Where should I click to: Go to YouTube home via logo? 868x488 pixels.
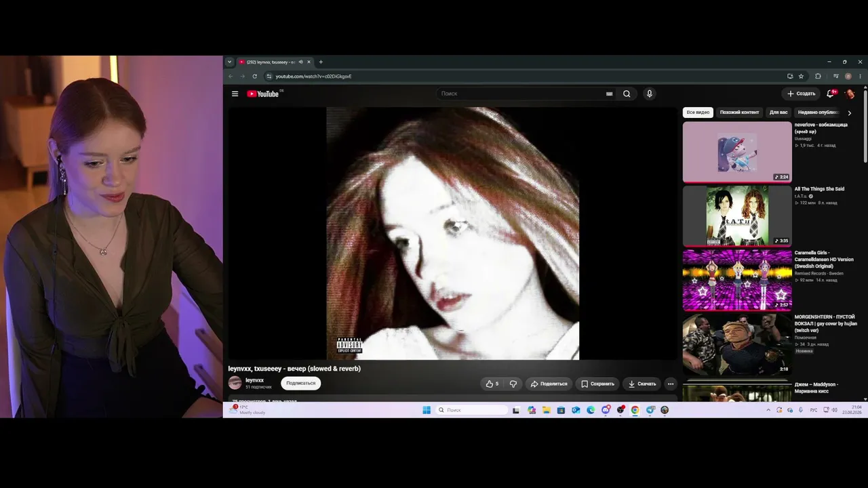point(263,94)
